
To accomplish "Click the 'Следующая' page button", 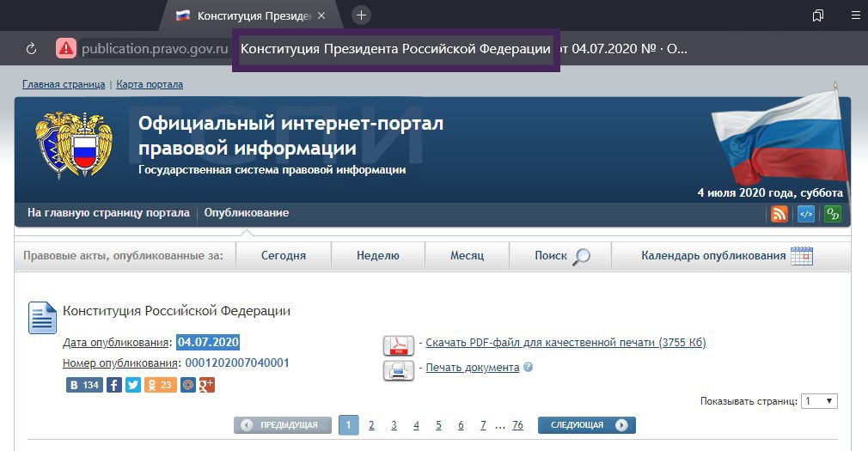I will pyautogui.click(x=586, y=425).
